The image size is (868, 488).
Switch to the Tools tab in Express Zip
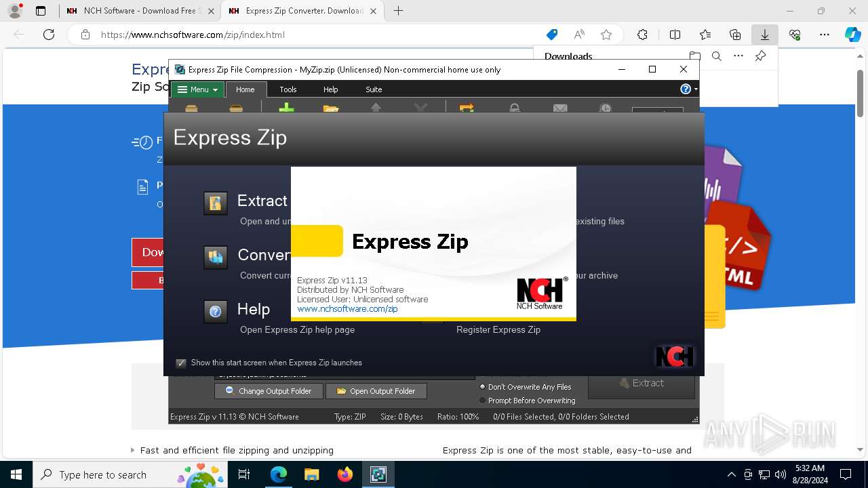(288, 89)
